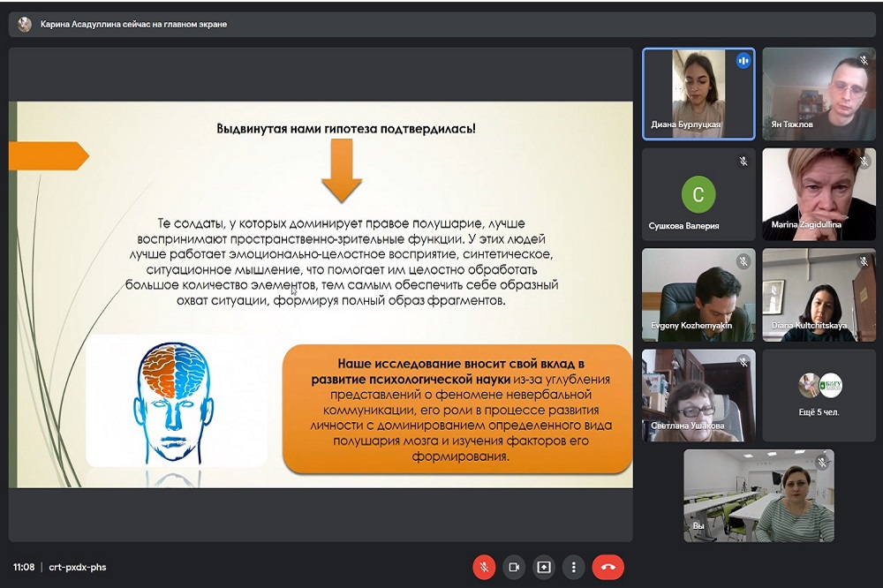Image resolution: width=883 pixels, height=588 pixels.
Task: Click muted mic icon on Сушкова Валерия's tile
Action: [x=743, y=162]
